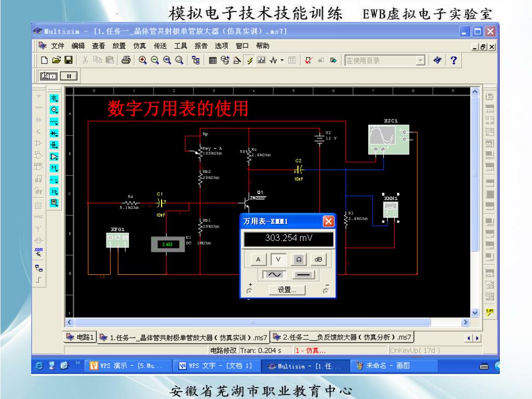Open multimeter 设置 settings button
This screenshot has width=532, height=399.
(287, 290)
